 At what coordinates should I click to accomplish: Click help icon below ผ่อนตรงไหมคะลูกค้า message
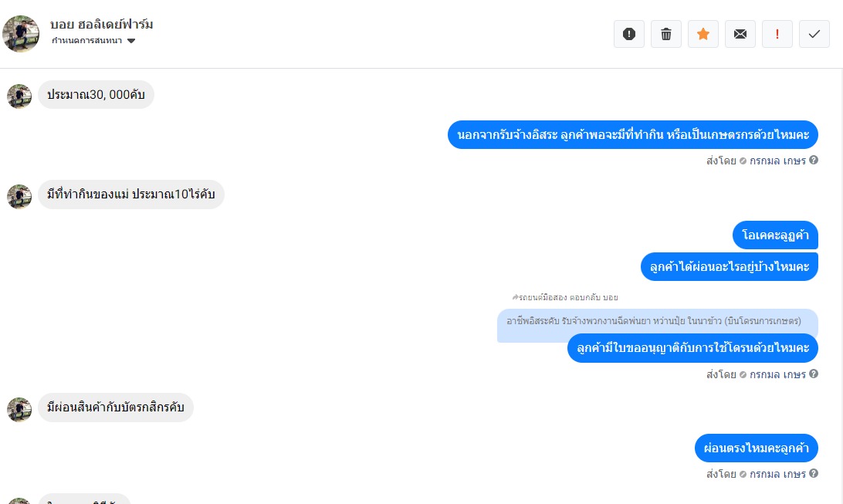814,474
